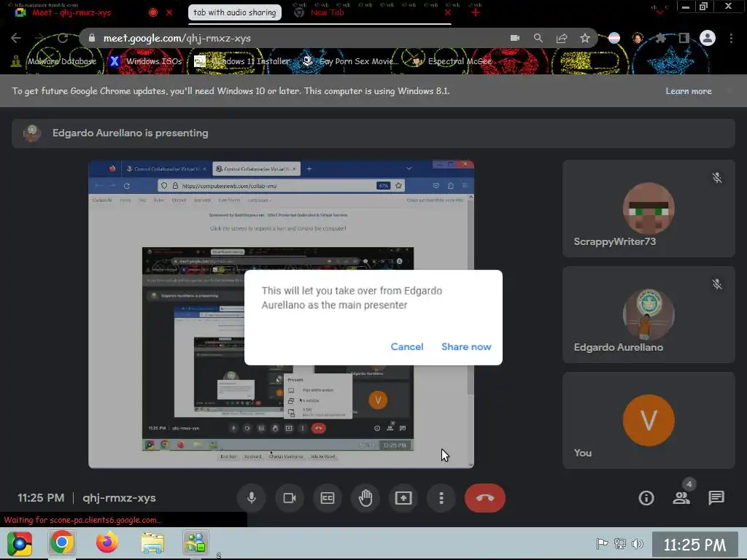Open Firefox from the taskbar
Image resolution: width=747 pixels, height=560 pixels.
tap(107, 542)
